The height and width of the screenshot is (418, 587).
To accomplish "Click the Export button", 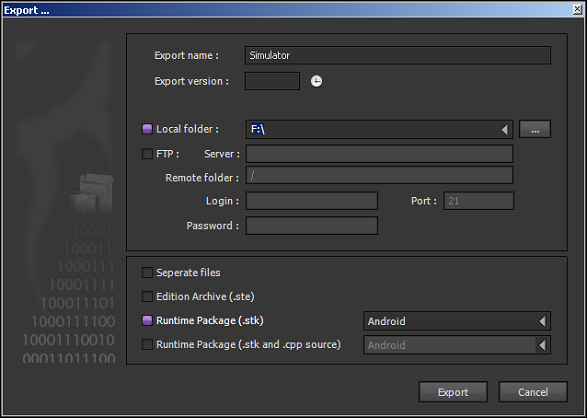I will tap(453, 392).
